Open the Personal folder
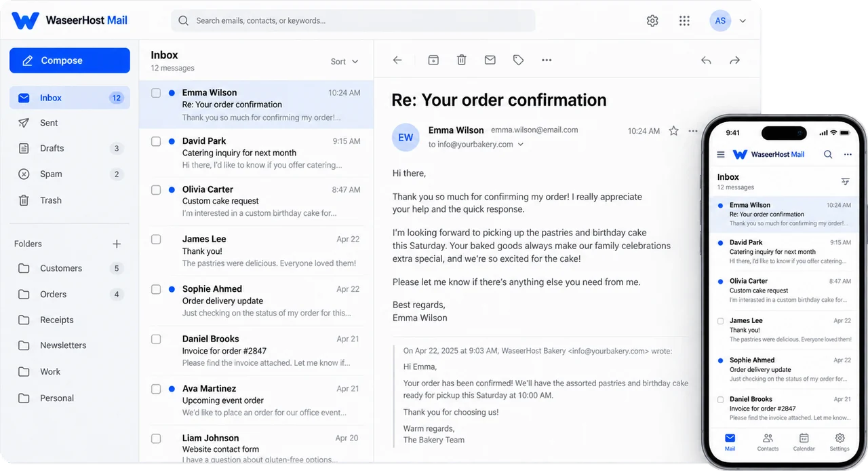Screen dimensions: 868x471 point(70,398)
